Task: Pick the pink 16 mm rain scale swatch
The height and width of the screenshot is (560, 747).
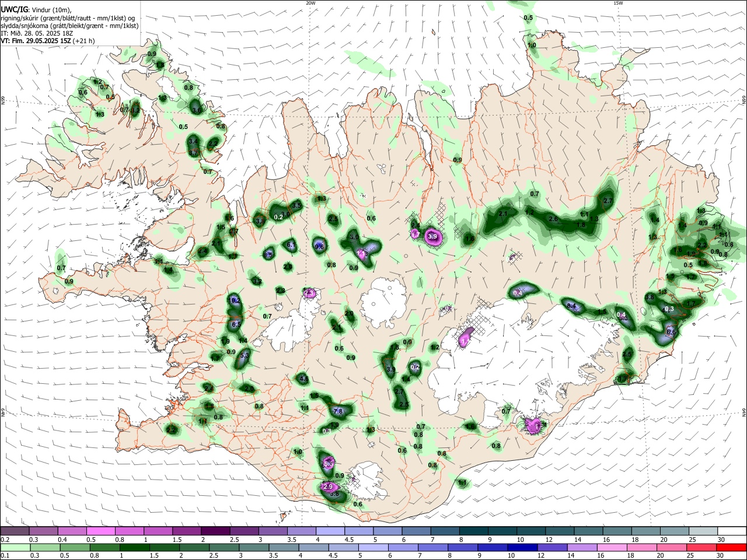Action: (x=612, y=547)
